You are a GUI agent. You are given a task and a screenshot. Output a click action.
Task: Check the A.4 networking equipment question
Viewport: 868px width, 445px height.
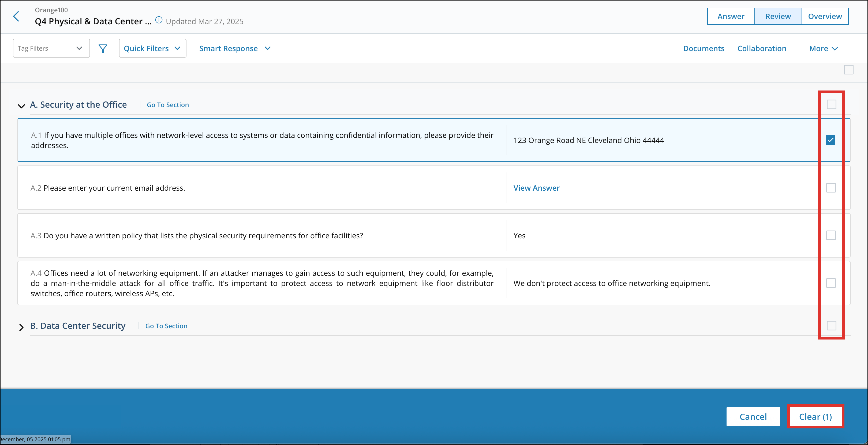(830, 283)
